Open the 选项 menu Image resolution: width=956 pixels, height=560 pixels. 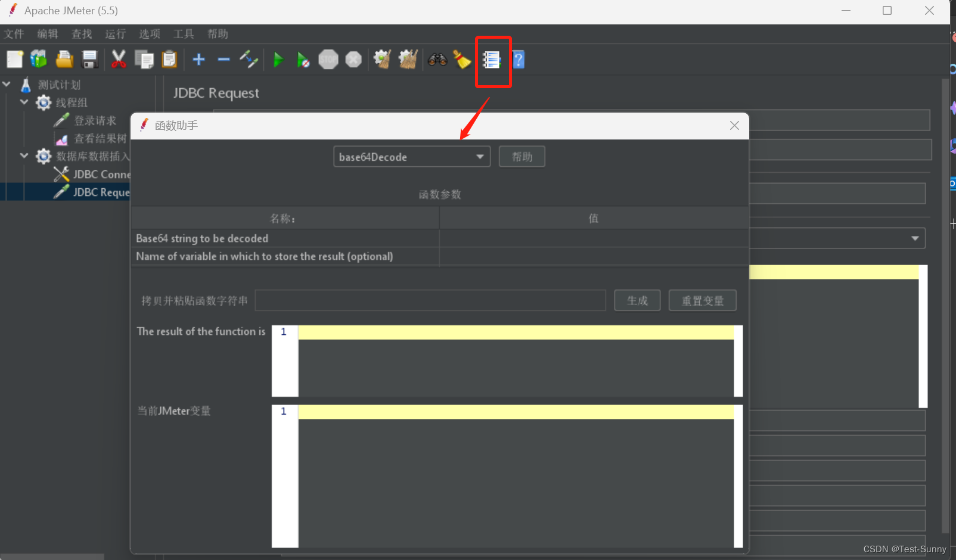pos(150,34)
